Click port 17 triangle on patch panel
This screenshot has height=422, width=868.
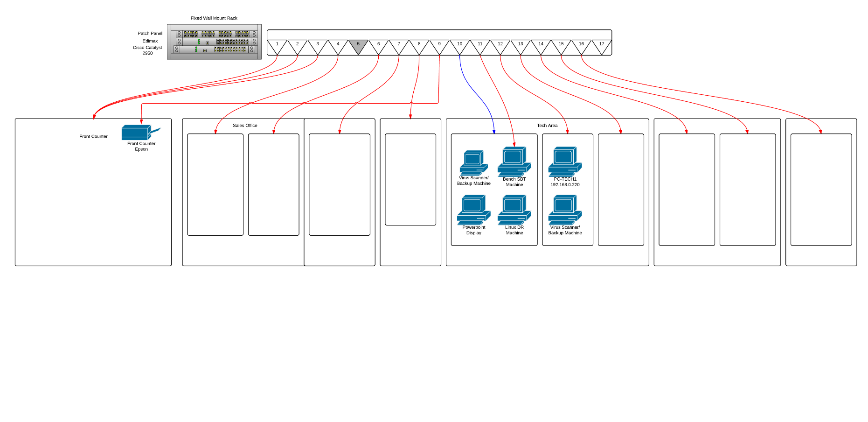pos(602,47)
